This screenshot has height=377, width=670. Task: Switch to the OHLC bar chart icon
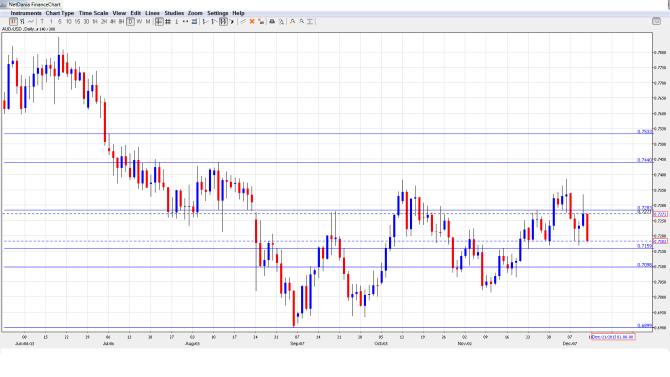tap(22, 21)
